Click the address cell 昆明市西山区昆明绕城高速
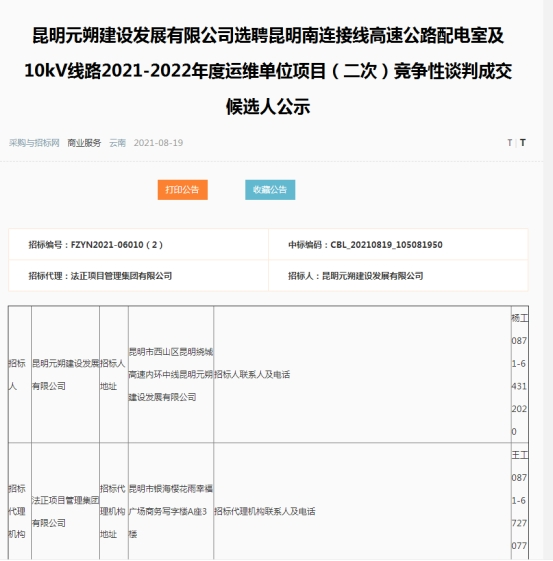Image resolution: width=553 pixels, height=561 pixels. (x=171, y=374)
